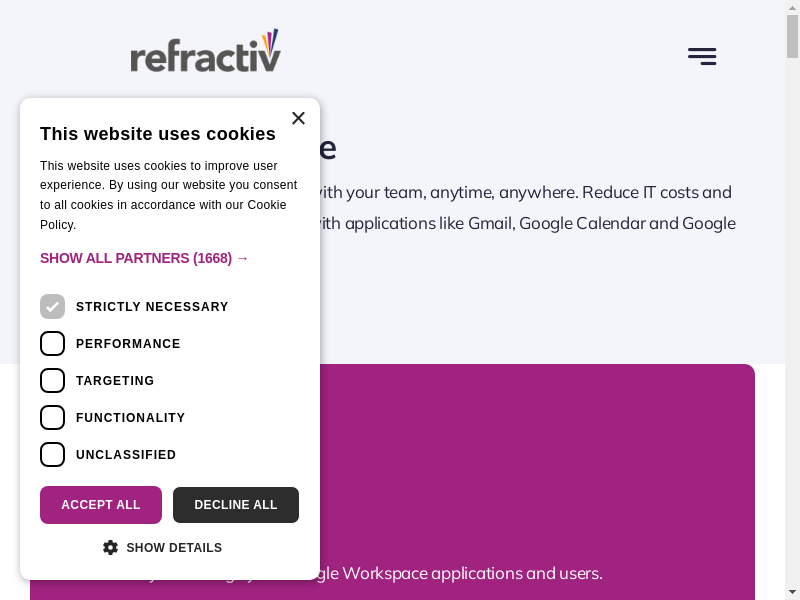800x600 pixels.
Task: Click the Show Details gear icon
Action: click(110, 548)
